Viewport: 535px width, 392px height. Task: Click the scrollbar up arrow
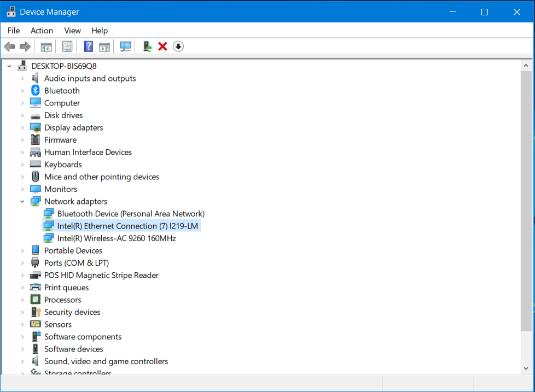click(x=526, y=66)
